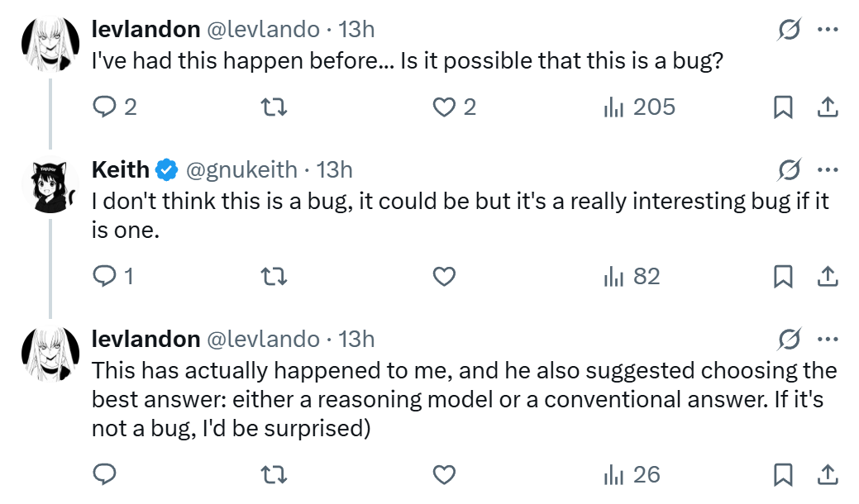Image resolution: width=859 pixels, height=504 pixels.
Task: Like Keith's tweet
Action: pyautogui.click(x=445, y=277)
